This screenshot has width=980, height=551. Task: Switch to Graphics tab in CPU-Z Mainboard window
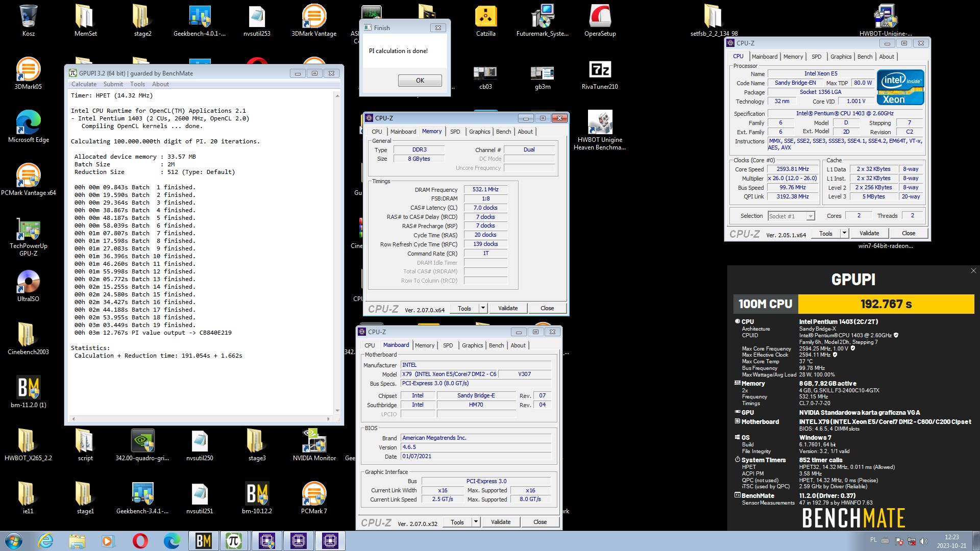coord(472,345)
